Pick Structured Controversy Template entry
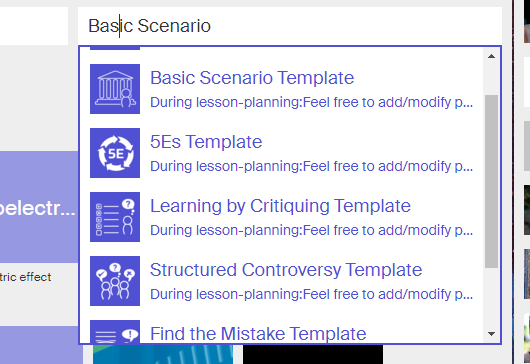 point(286,270)
